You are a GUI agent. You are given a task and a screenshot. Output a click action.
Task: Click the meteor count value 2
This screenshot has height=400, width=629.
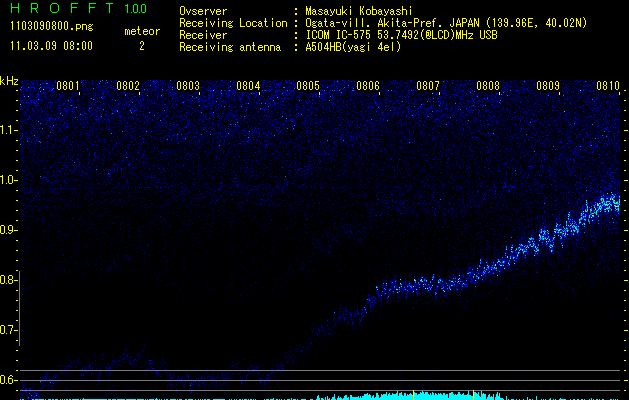[142, 46]
